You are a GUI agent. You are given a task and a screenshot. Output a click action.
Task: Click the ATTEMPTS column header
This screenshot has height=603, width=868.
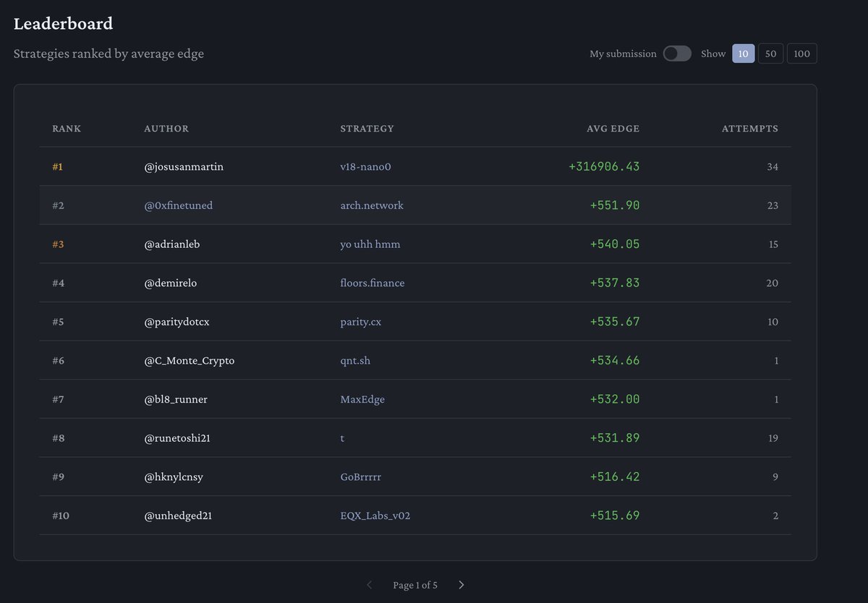[x=750, y=129]
